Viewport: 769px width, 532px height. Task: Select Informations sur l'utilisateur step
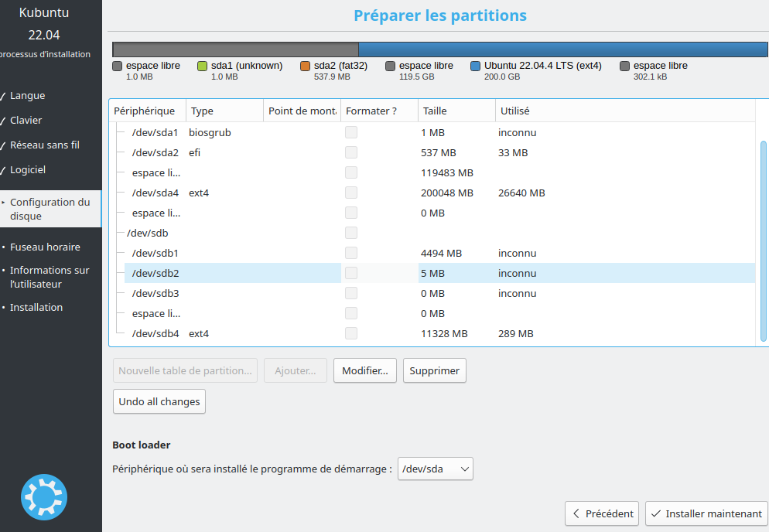click(x=50, y=277)
